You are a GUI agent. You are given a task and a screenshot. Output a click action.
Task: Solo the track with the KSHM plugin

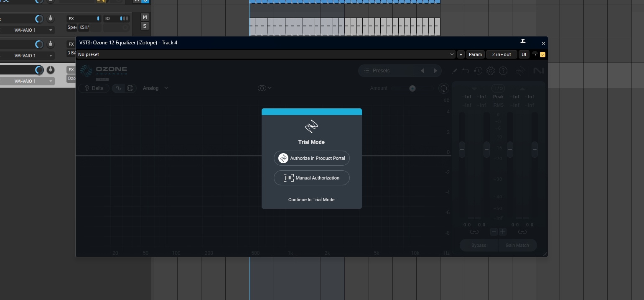[x=145, y=26]
